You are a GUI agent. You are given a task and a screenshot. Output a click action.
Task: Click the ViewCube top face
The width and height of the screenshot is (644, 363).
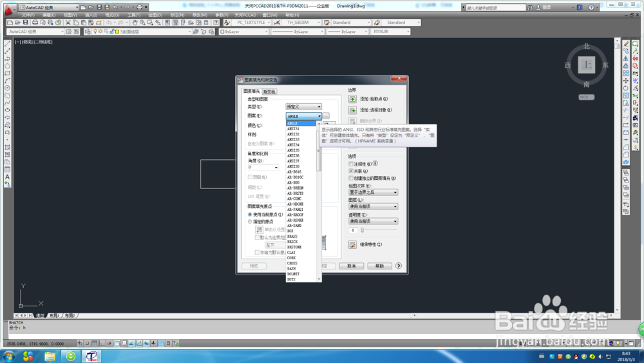[x=587, y=65]
